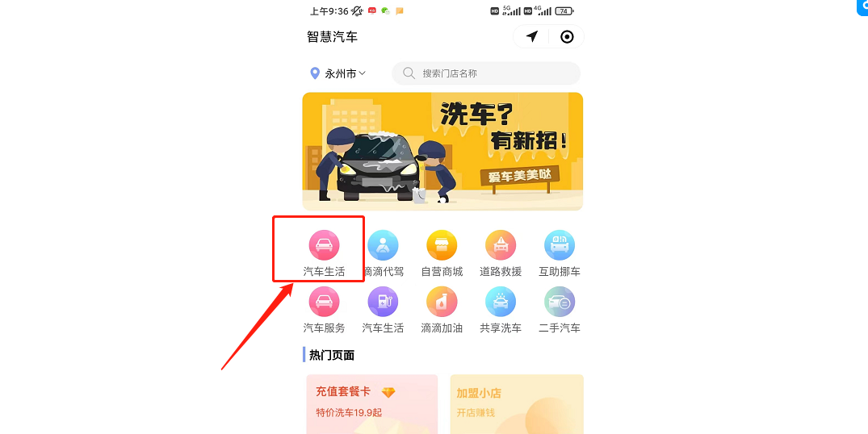Click the blue map pin beside 永州市
Screen dimensions: 868x434
coord(315,73)
